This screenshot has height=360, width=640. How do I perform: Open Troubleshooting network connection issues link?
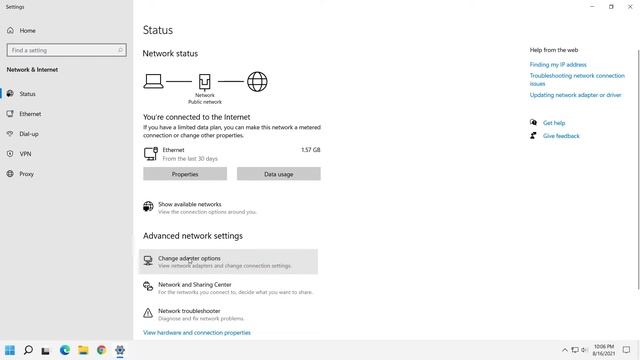pos(577,80)
